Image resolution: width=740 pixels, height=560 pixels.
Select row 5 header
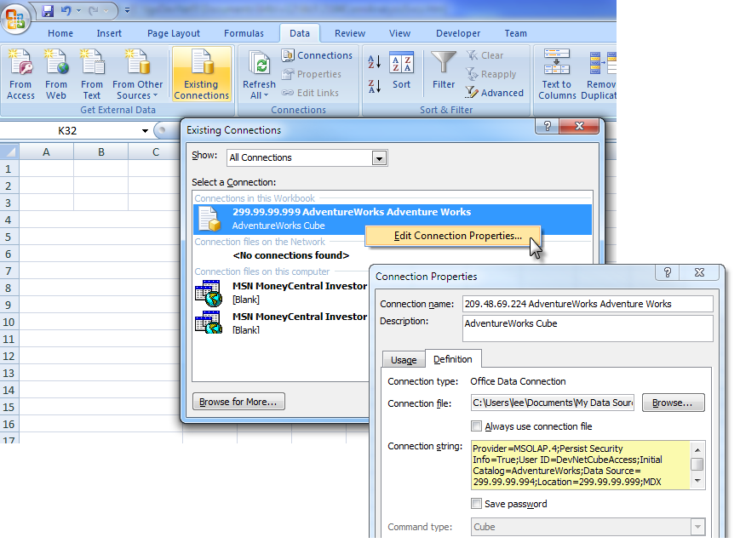click(x=9, y=237)
